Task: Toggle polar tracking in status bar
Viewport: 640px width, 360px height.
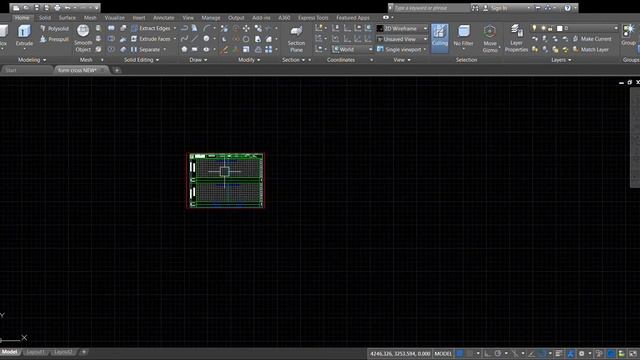Action: click(498, 353)
